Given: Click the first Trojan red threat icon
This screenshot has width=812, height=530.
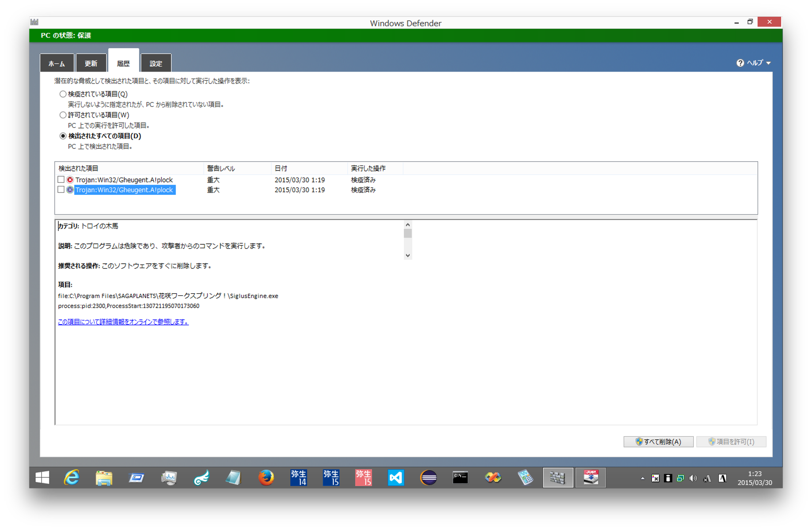Looking at the screenshot, I should [x=70, y=180].
